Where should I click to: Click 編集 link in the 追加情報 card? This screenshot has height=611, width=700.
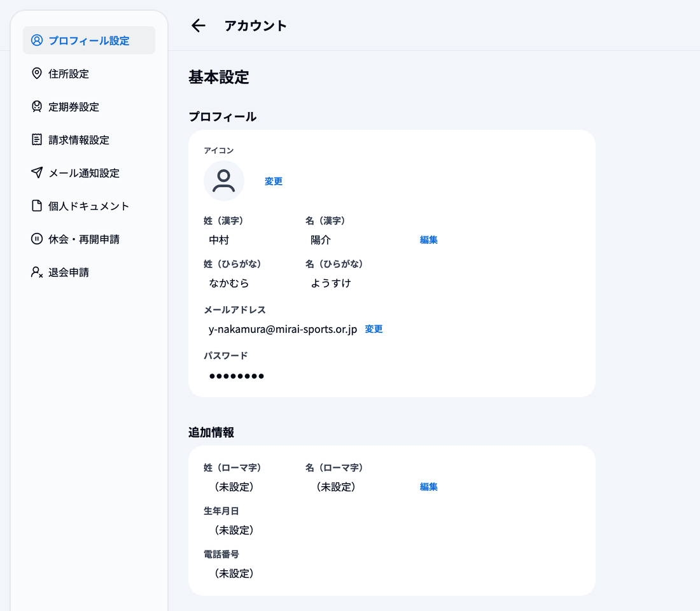pos(428,486)
